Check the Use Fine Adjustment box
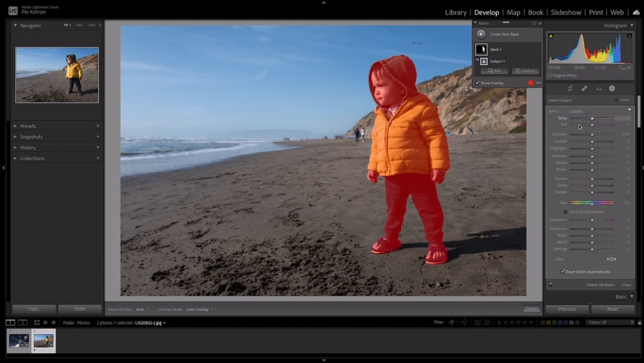Screen dimensions: 644x363 (565, 212)
